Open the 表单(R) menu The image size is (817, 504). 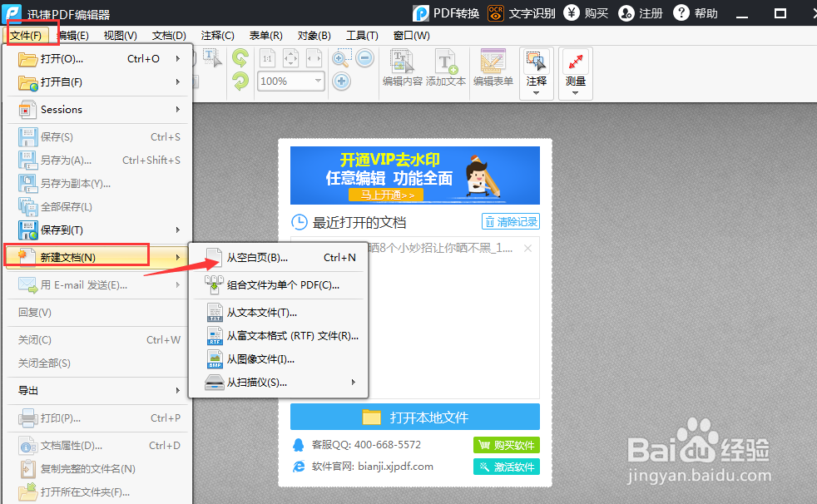click(x=265, y=36)
